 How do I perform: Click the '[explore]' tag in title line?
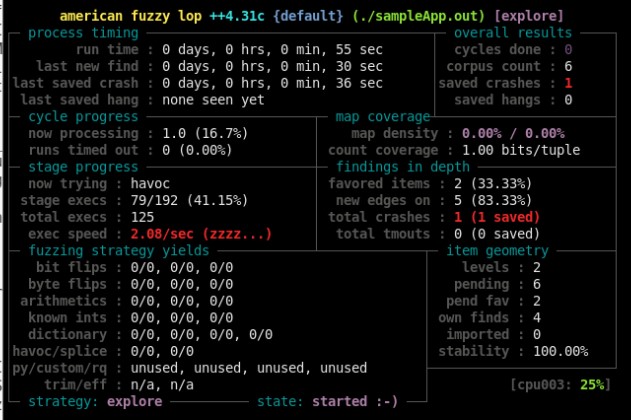pos(529,16)
